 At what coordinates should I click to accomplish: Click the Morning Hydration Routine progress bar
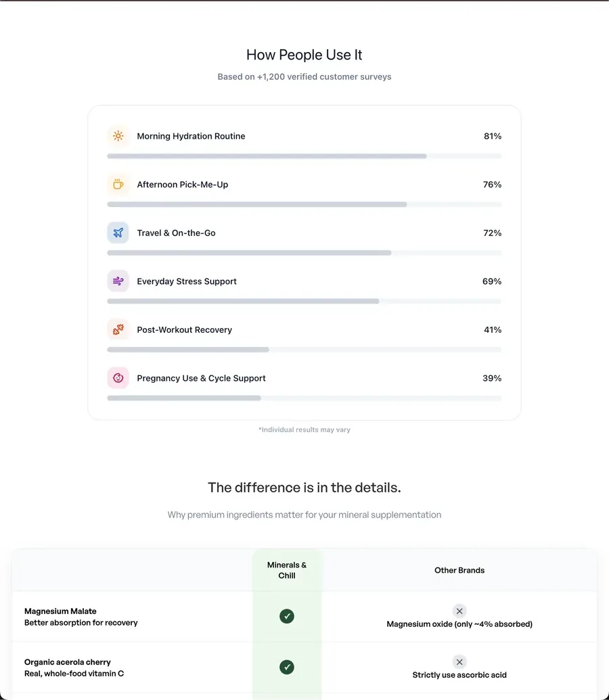point(304,156)
